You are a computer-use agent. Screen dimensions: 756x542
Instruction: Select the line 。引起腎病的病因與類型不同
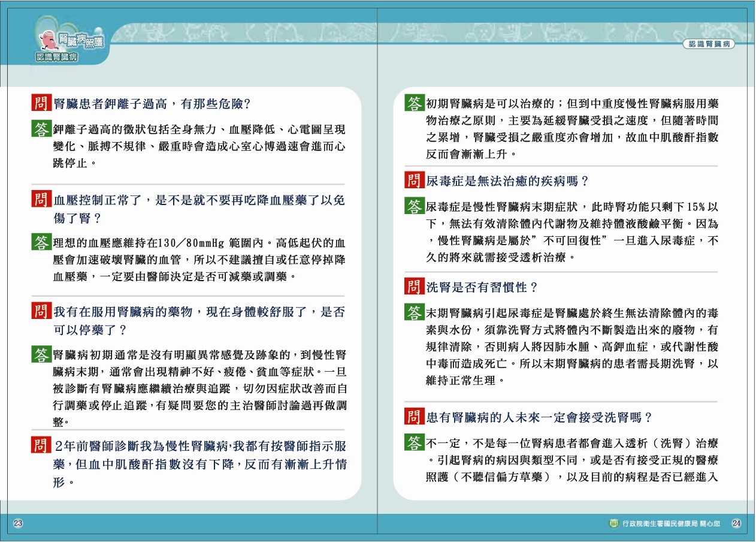point(572,460)
